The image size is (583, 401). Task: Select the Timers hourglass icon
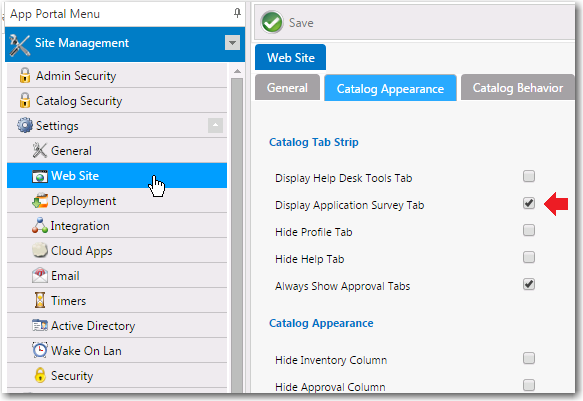(x=40, y=300)
